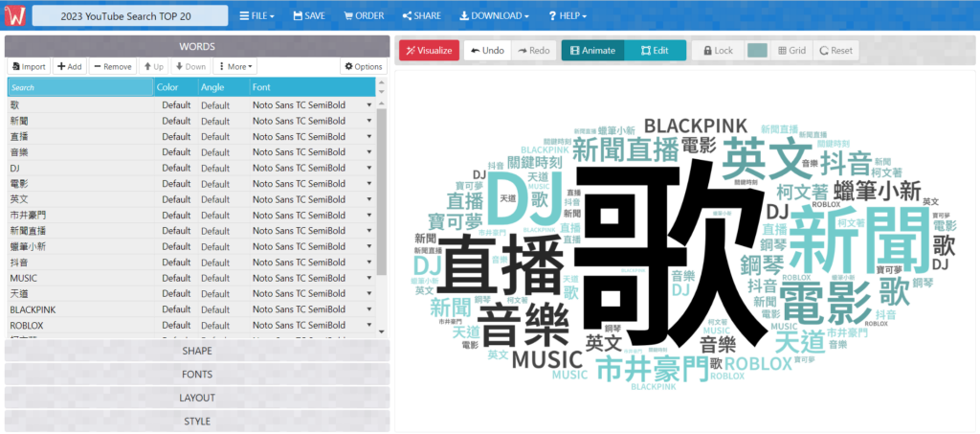Click the words Search field
Image resolution: width=980 pixels, height=434 pixels.
pyautogui.click(x=80, y=87)
